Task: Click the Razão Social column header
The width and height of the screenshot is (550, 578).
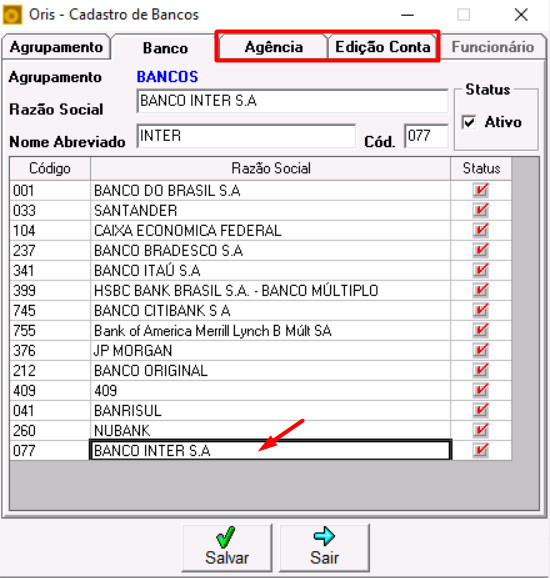Action: [271, 168]
